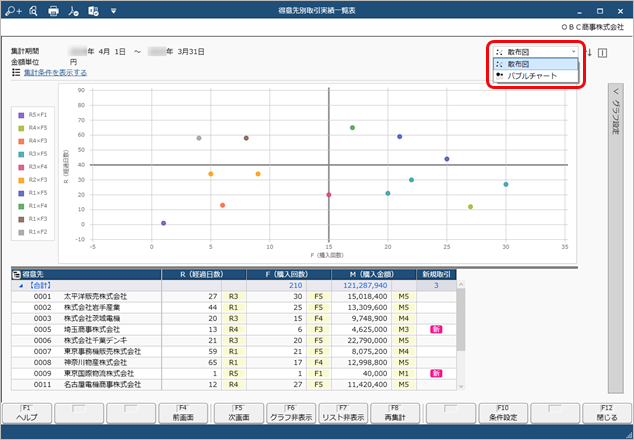Select row 埼玉商事株式会社

point(234,329)
